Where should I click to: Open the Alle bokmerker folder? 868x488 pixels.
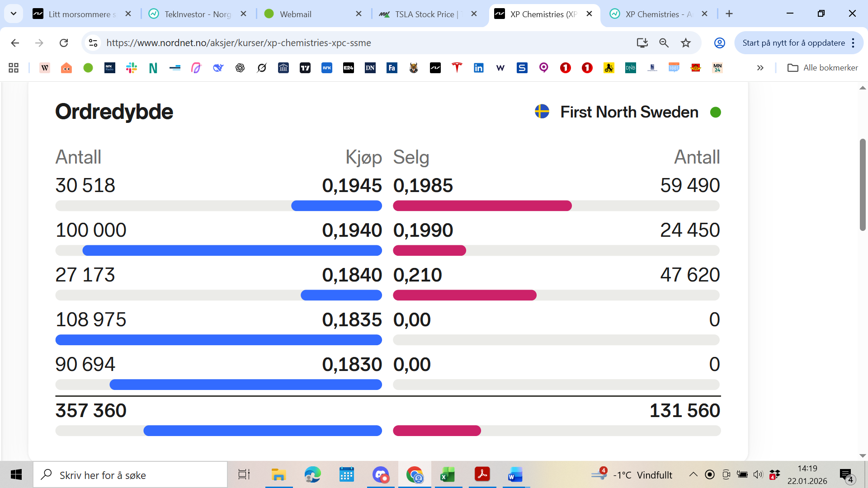point(822,68)
